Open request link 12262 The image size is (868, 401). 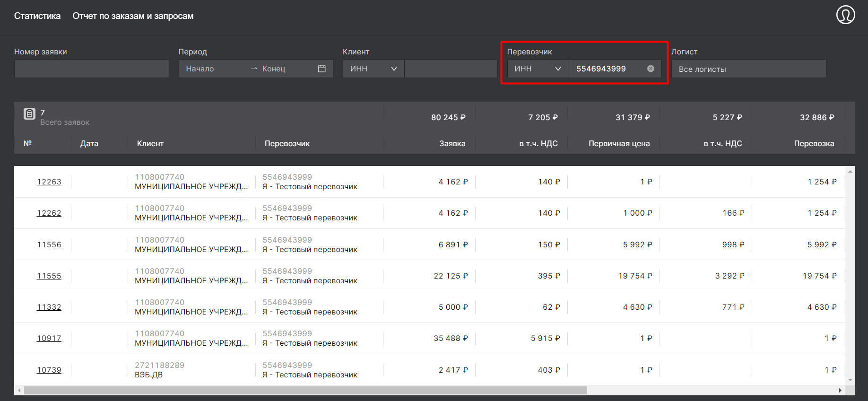coord(49,213)
